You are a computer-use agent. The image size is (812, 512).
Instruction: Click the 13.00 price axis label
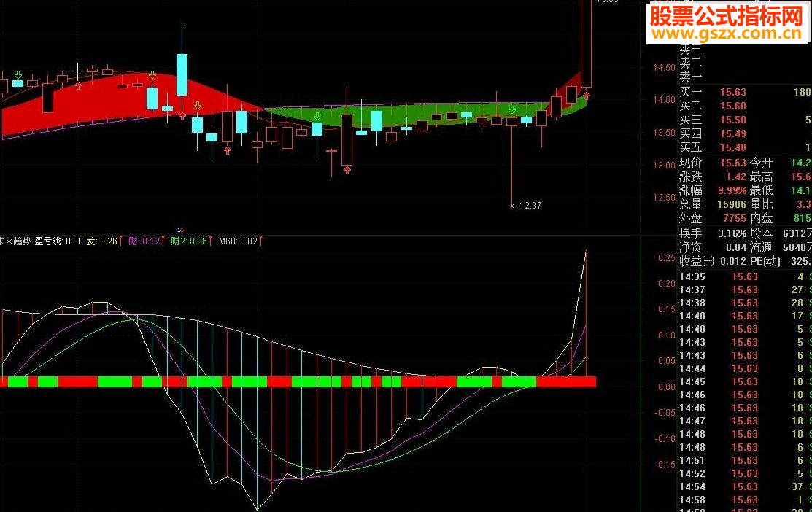[x=664, y=166]
